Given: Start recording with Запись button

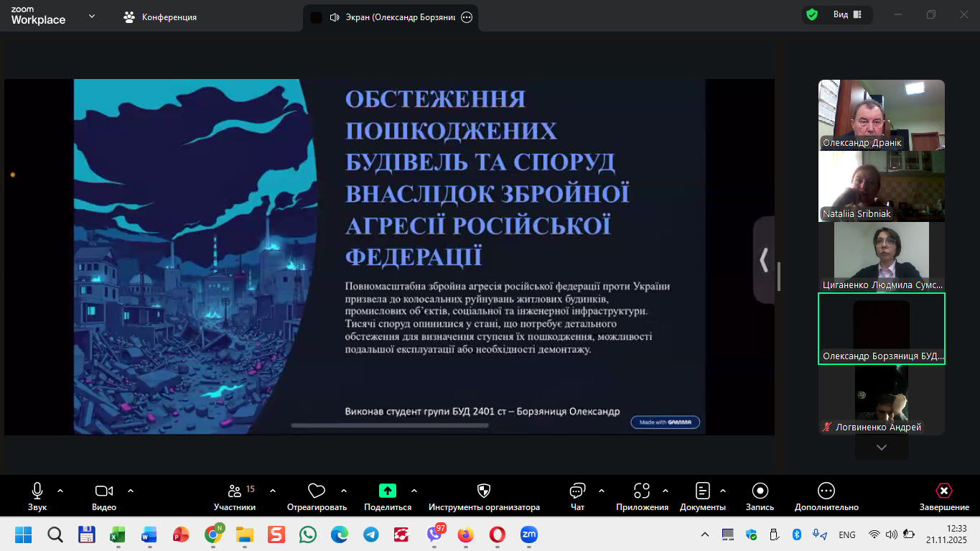Looking at the screenshot, I should (760, 491).
